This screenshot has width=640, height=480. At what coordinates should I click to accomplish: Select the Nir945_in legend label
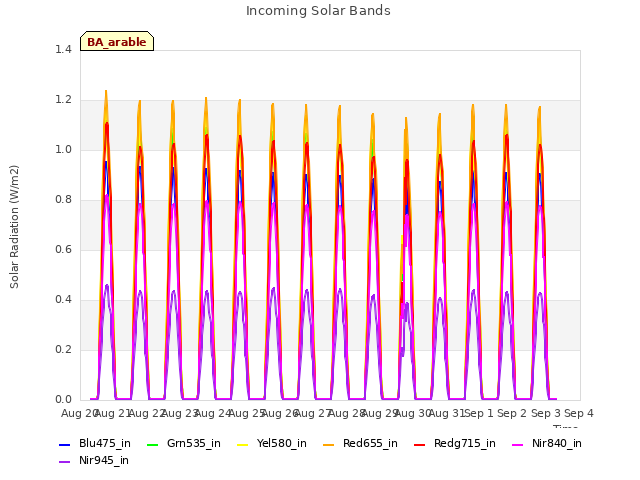pos(104,461)
